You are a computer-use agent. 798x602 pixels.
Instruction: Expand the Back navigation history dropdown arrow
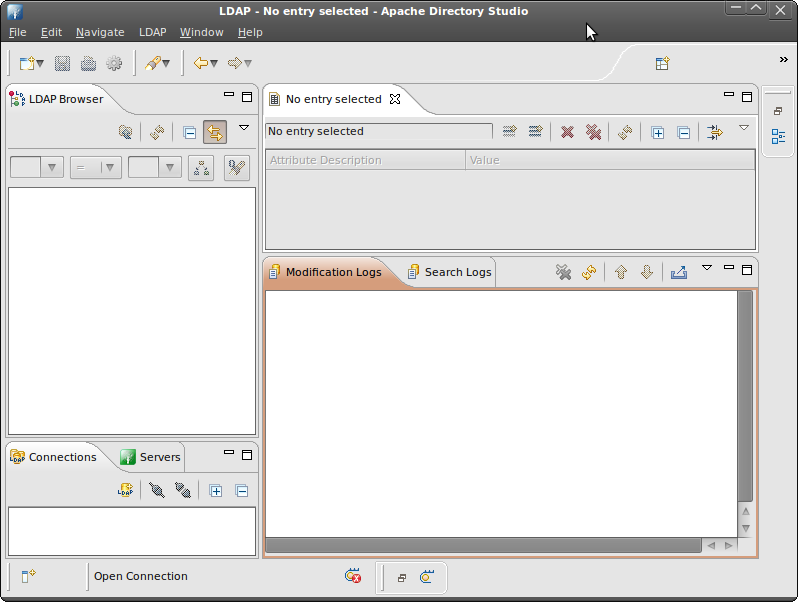pos(214,64)
